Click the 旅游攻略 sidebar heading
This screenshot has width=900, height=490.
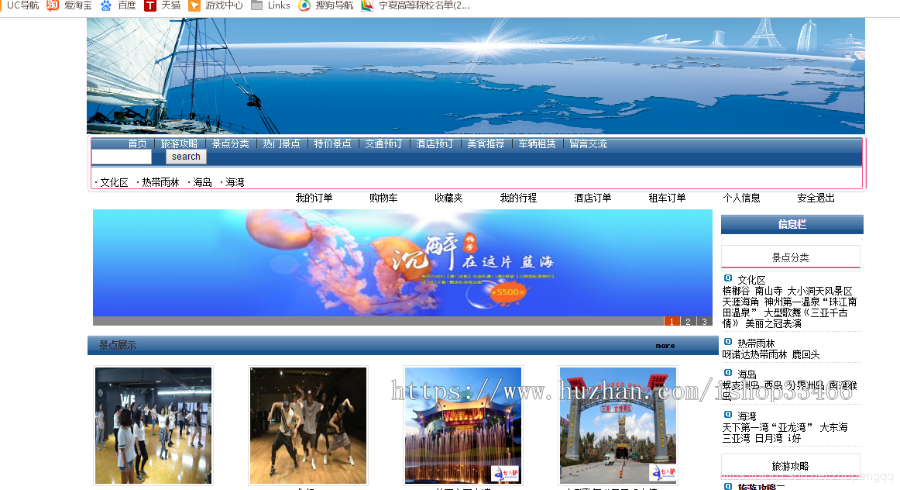[x=790, y=466]
